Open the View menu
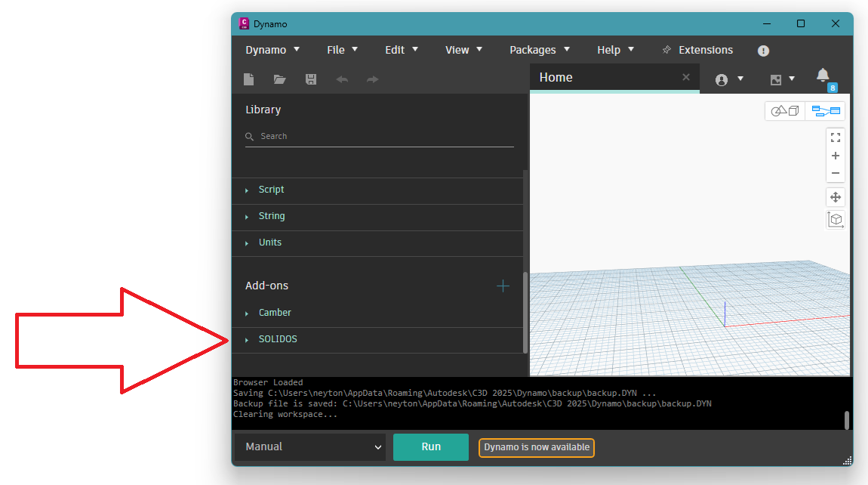Screen dimensions: 868x485 pos(464,50)
